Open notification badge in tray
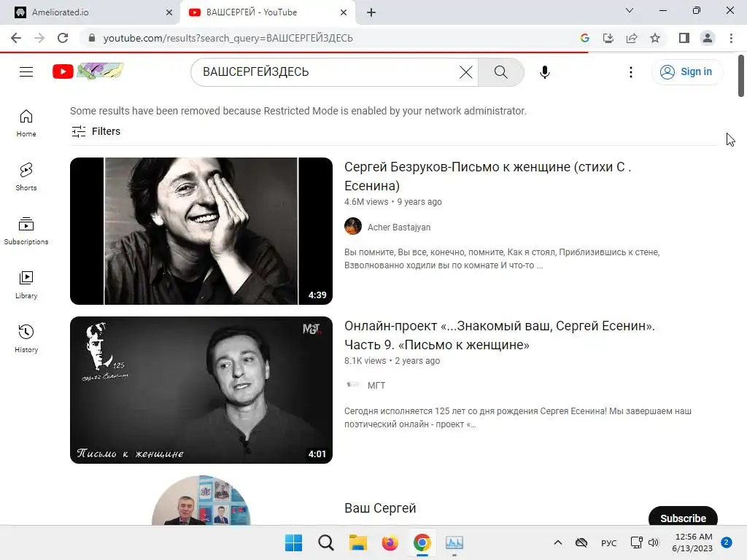The width and height of the screenshot is (747, 560). (726, 542)
